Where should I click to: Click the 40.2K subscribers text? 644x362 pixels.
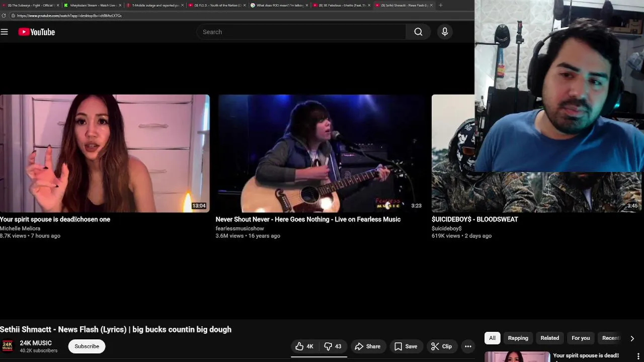point(38,350)
